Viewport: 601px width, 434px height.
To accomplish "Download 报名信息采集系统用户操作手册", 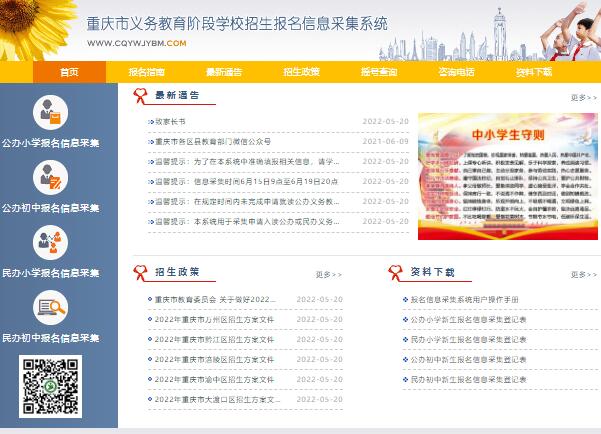I will (465, 299).
